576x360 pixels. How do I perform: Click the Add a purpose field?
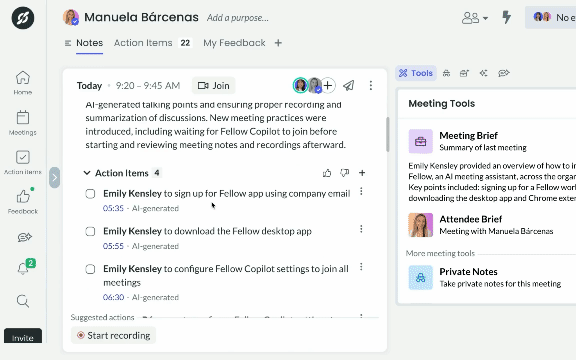pos(238,18)
